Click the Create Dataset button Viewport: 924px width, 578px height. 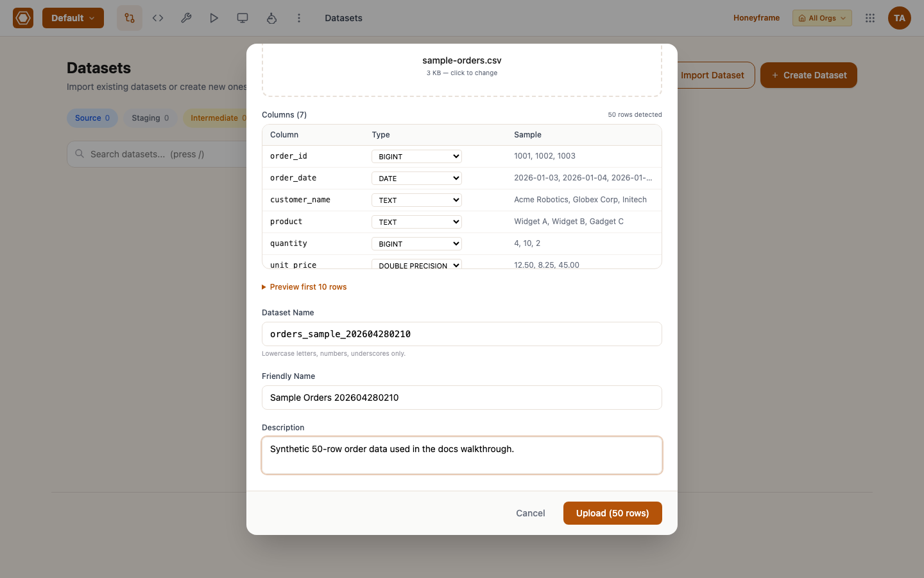pos(809,75)
